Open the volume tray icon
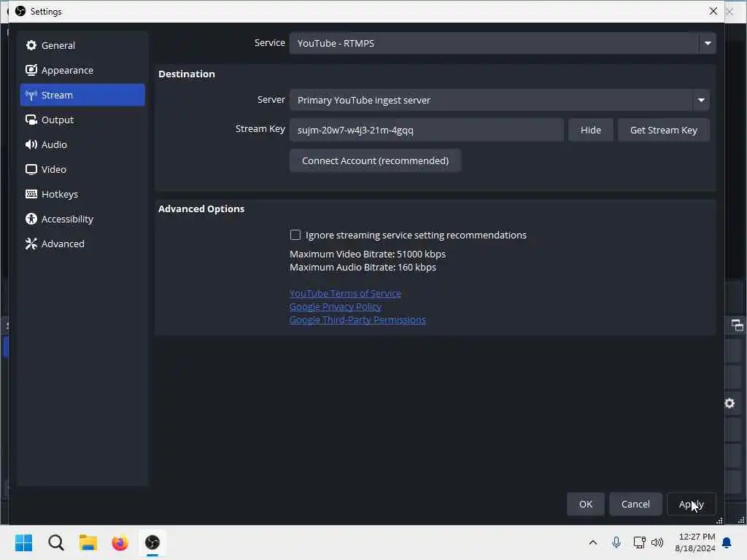The image size is (747, 560). [657, 542]
